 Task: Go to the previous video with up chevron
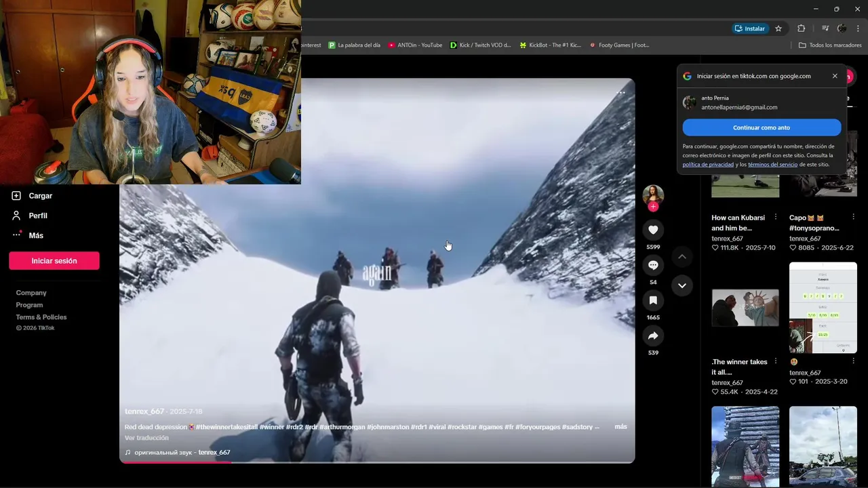(682, 256)
